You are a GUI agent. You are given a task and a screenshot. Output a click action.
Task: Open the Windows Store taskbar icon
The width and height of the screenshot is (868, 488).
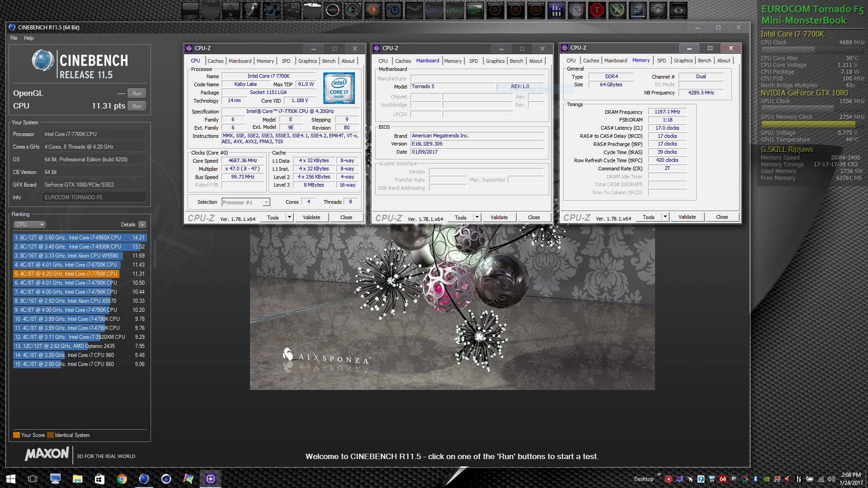click(99, 479)
